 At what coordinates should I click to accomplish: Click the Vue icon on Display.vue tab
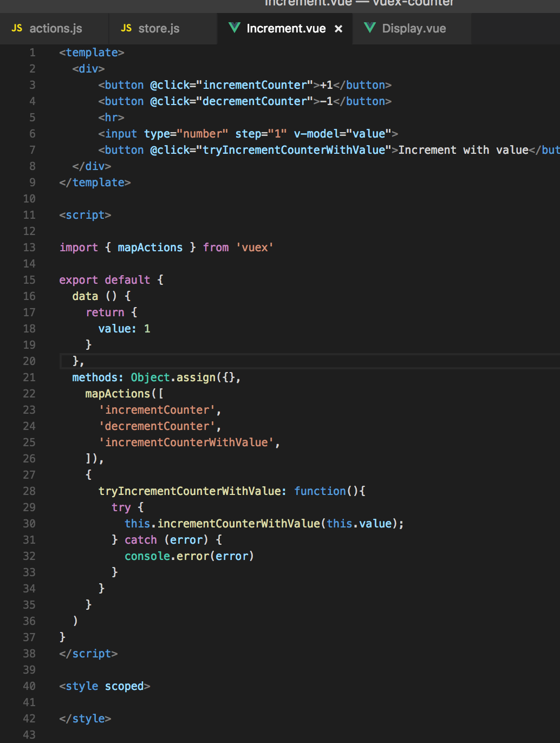370,28
